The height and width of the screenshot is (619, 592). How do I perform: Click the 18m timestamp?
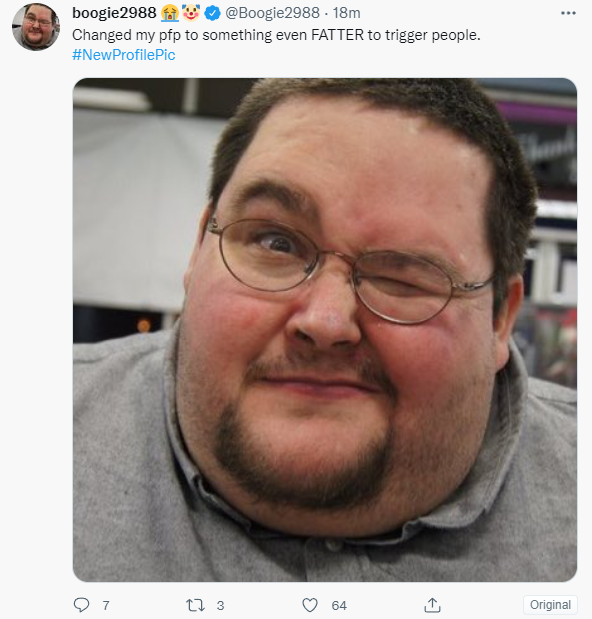[x=346, y=13]
